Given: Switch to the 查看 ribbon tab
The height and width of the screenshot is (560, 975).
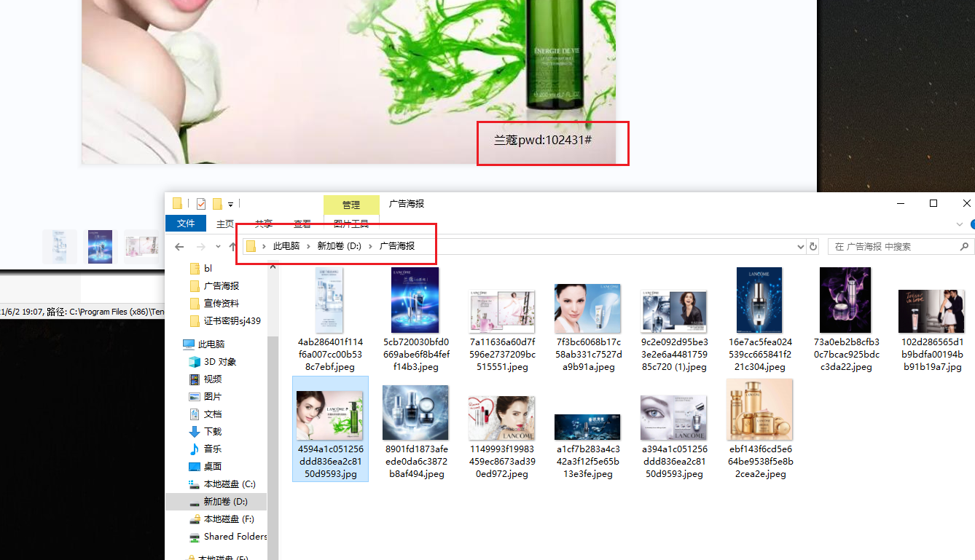Looking at the screenshot, I should pos(302,224).
